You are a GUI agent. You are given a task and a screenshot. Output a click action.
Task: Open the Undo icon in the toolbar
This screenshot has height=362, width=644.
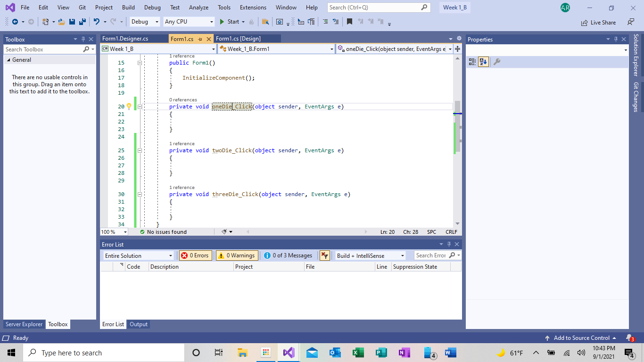click(x=97, y=22)
